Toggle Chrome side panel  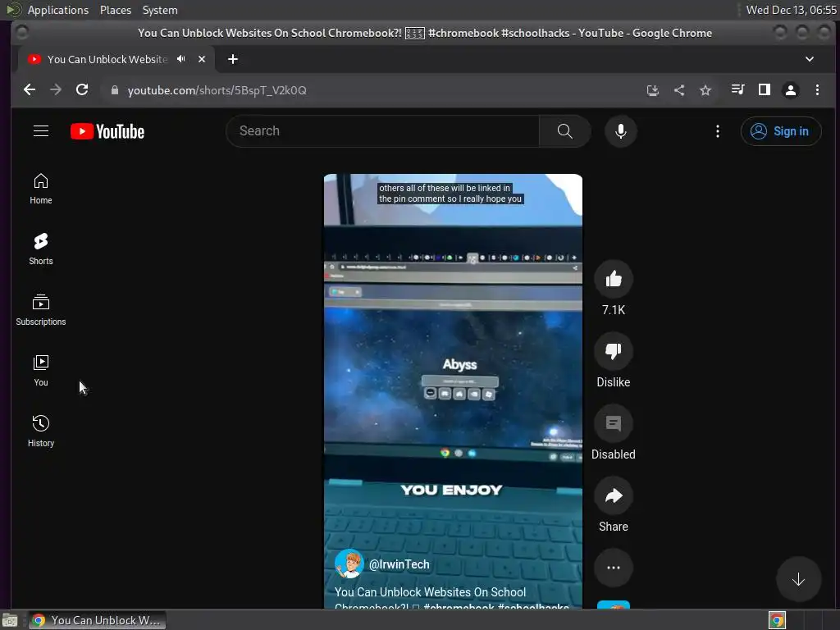pos(764,90)
